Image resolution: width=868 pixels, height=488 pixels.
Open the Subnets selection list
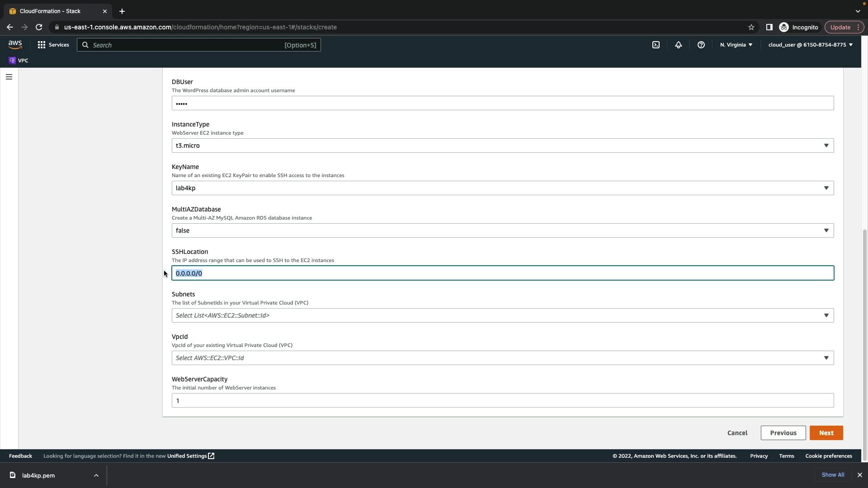(502, 315)
